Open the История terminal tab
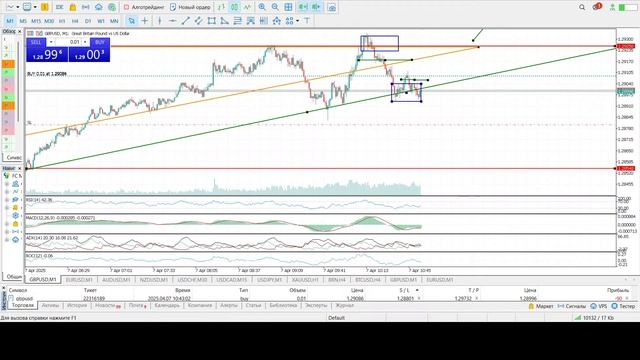Image resolution: width=640 pixels, height=360 pixels. tap(77, 306)
